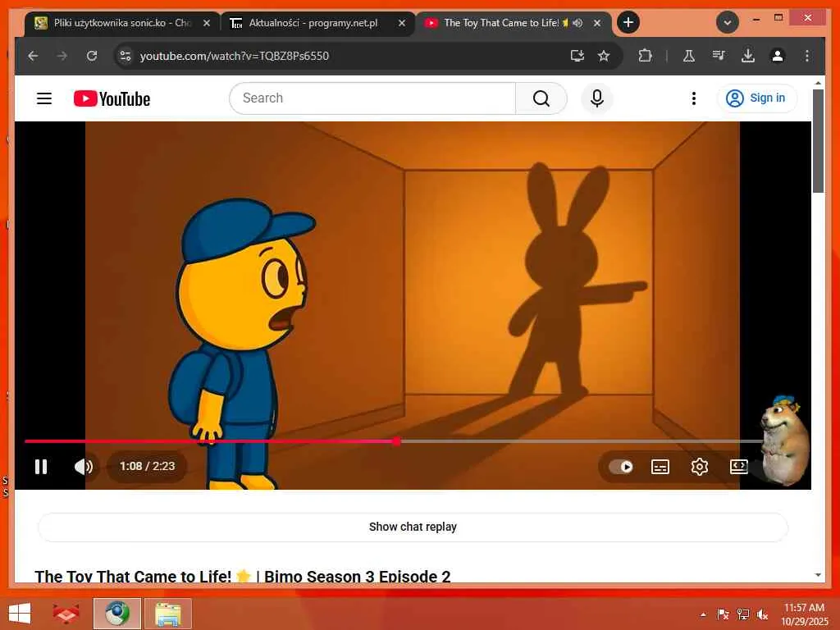Go to the YouTube home logo
Viewport: 840px width, 630px height.
tap(112, 98)
